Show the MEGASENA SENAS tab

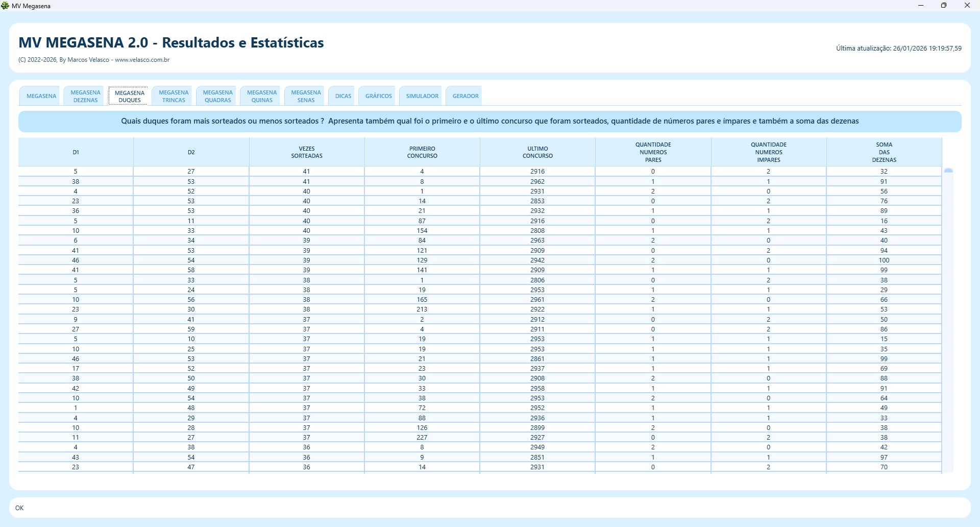(306, 96)
